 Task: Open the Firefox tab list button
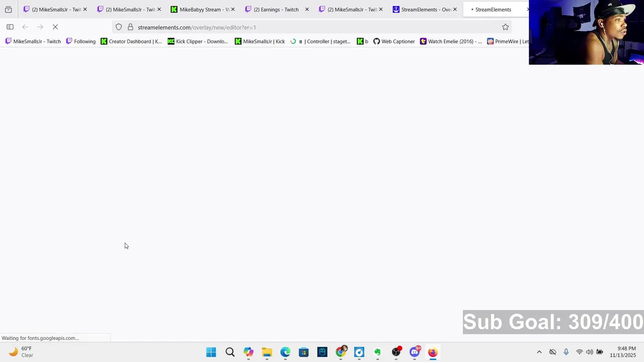[8, 10]
